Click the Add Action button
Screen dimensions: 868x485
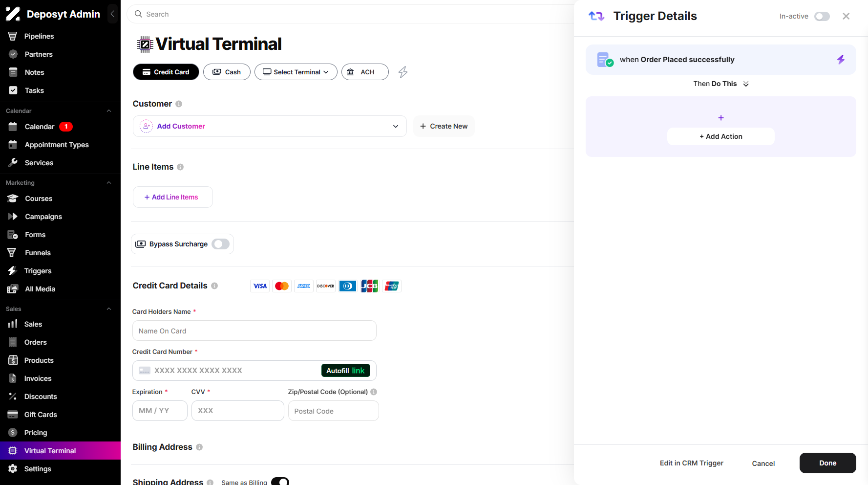click(x=721, y=136)
